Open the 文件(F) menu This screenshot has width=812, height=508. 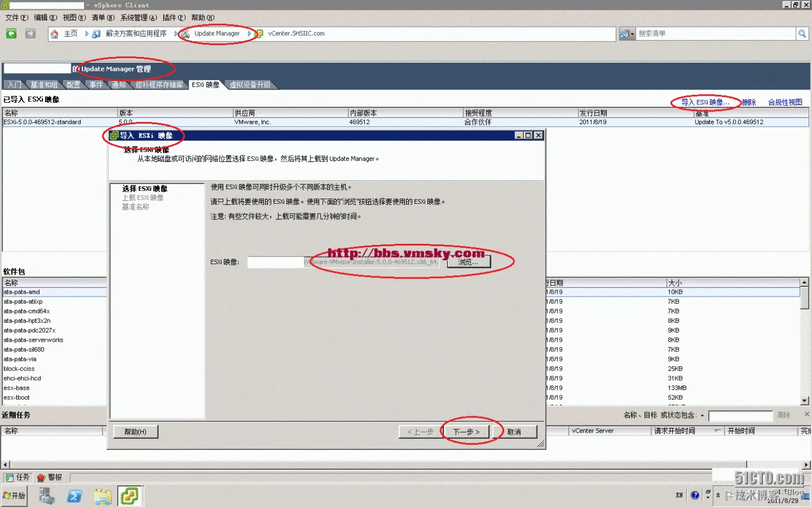tap(16, 17)
